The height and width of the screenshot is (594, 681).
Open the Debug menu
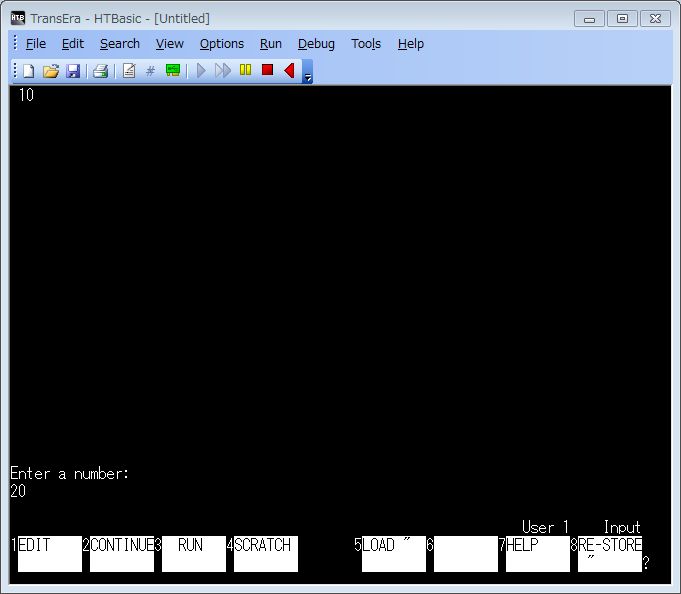point(316,44)
